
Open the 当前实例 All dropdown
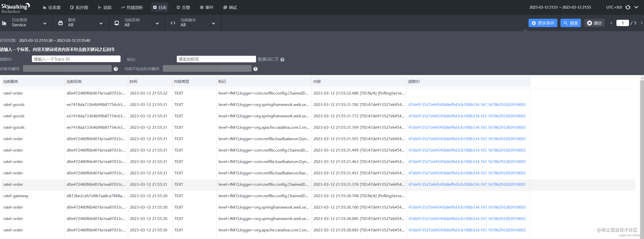(x=137, y=23)
